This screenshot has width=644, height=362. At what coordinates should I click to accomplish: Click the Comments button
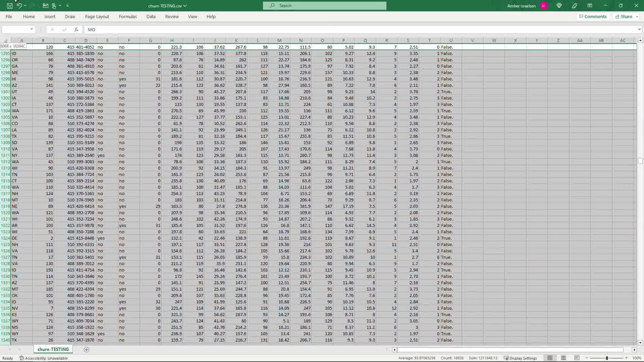click(593, 16)
